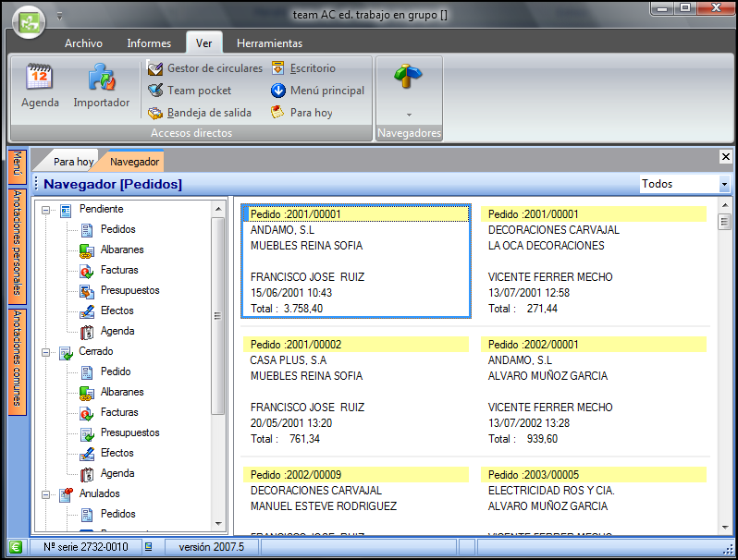This screenshot has height=560, width=738.
Task: Open the Archivo ribbon tab
Action: coord(83,43)
